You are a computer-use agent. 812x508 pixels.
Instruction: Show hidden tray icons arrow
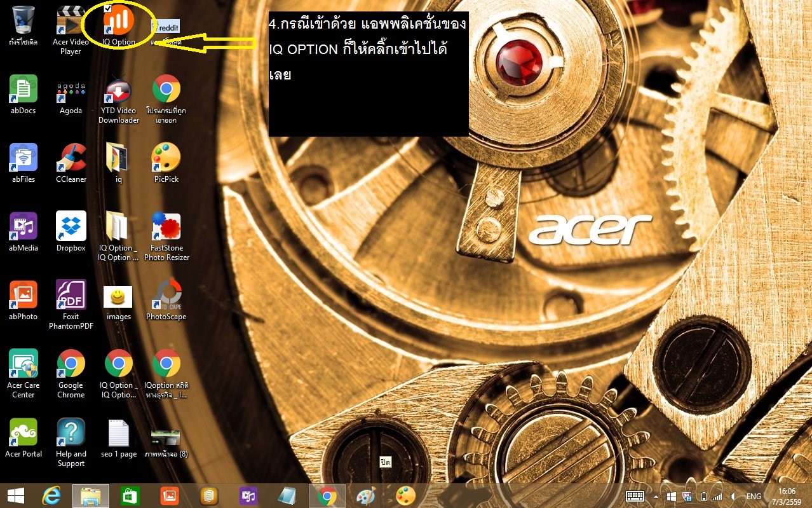(656, 497)
